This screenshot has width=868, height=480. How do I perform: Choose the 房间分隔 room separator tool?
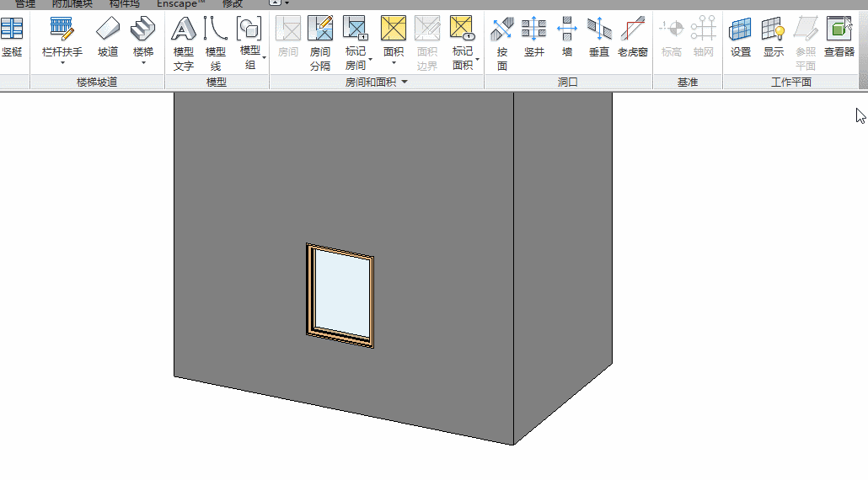point(320,44)
